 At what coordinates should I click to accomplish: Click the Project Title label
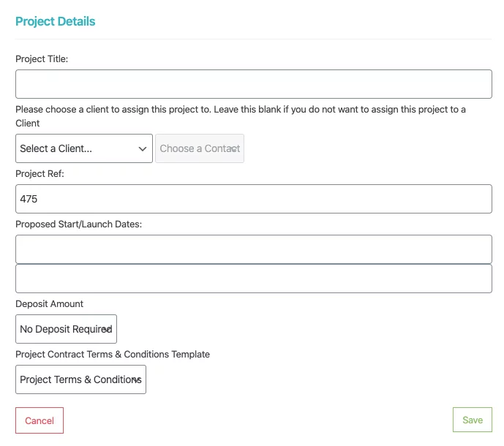(x=42, y=58)
